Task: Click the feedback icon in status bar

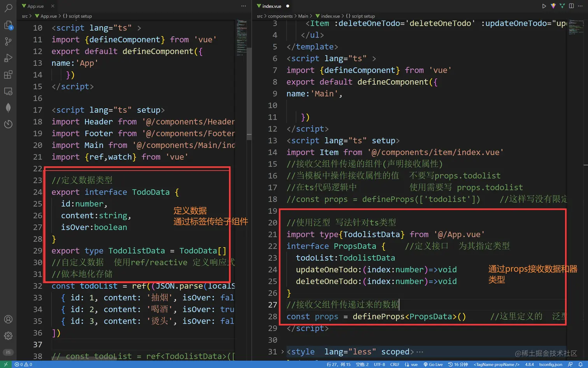Action: (x=570, y=364)
